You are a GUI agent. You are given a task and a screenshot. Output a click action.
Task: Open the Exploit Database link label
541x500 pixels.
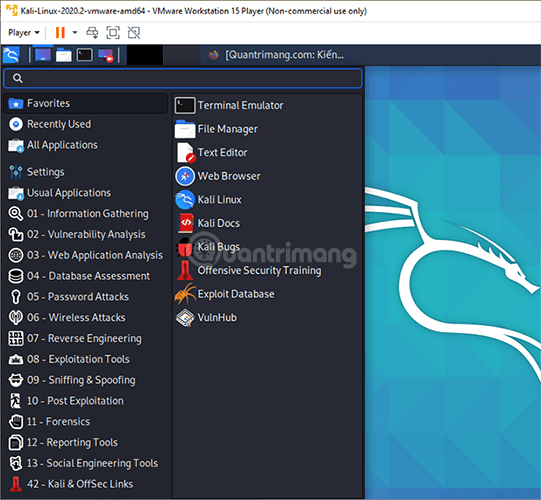point(236,294)
